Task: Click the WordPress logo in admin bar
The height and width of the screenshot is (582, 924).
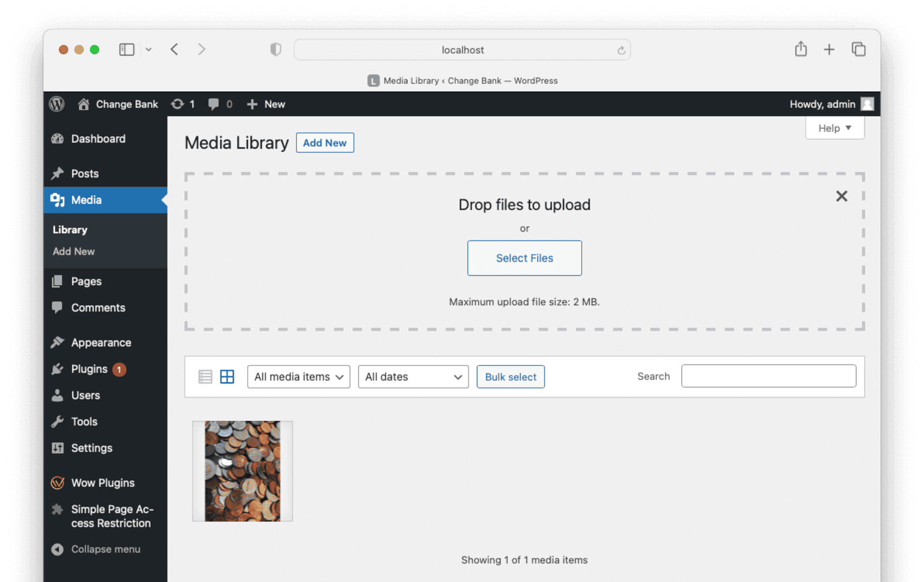Action: point(57,104)
